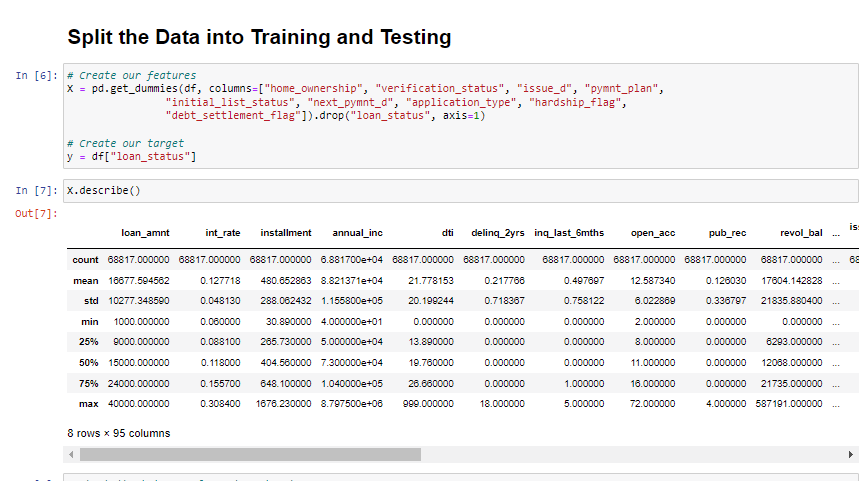Click the '# Create our target' comment

point(126,143)
